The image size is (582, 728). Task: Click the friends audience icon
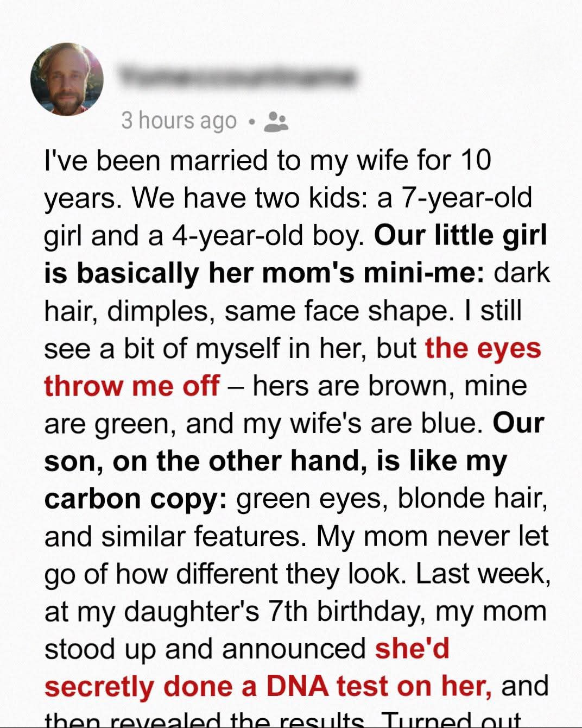click(x=276, y=121)
